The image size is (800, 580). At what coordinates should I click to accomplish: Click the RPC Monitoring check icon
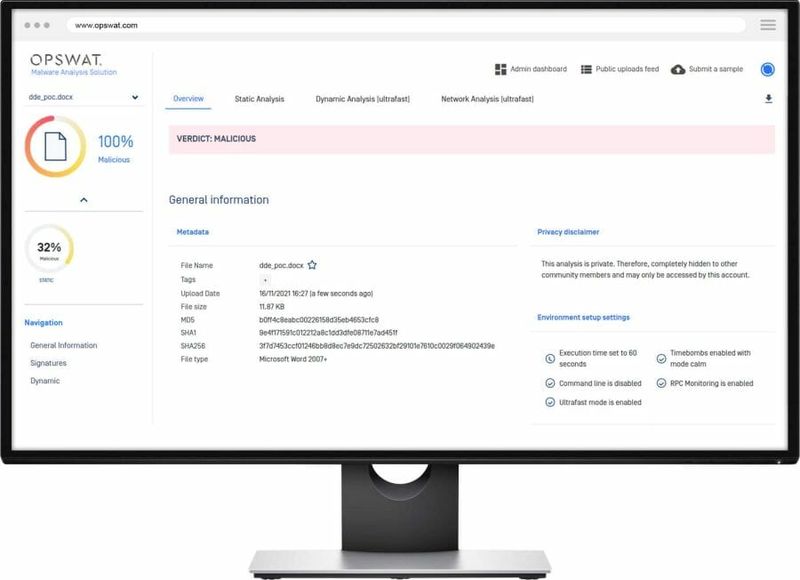point(661,383)
